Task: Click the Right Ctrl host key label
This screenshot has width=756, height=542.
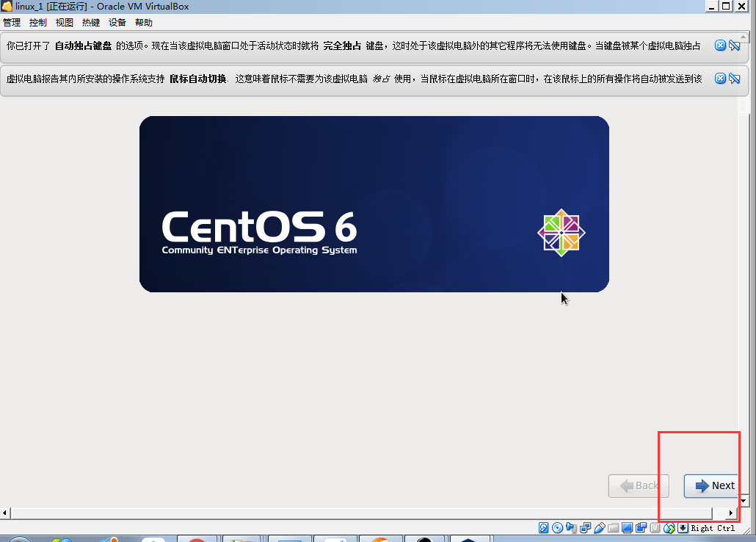Action: point(713,528)
